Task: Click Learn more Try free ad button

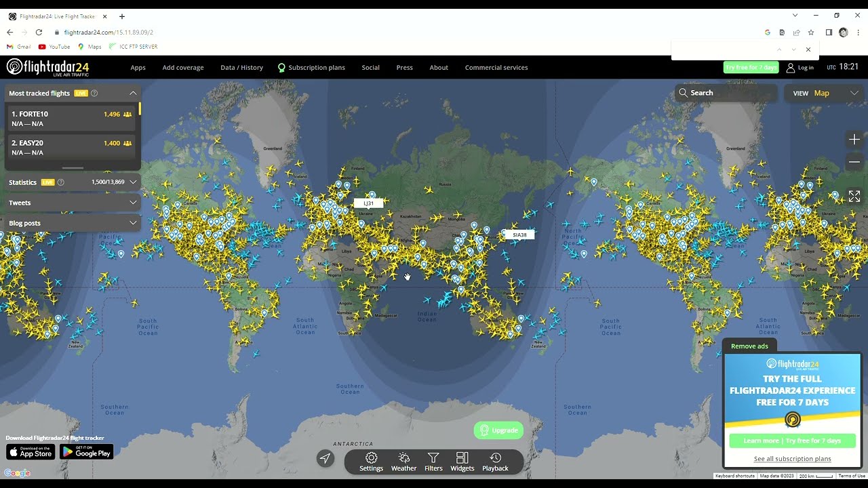Action: pyautogui.click(x=792, y=441)
